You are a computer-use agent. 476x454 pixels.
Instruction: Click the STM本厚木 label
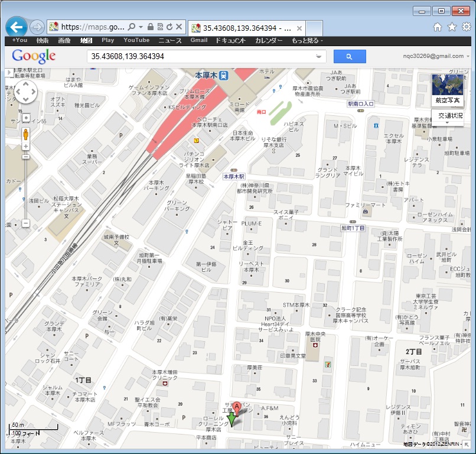tap(296, 305)
